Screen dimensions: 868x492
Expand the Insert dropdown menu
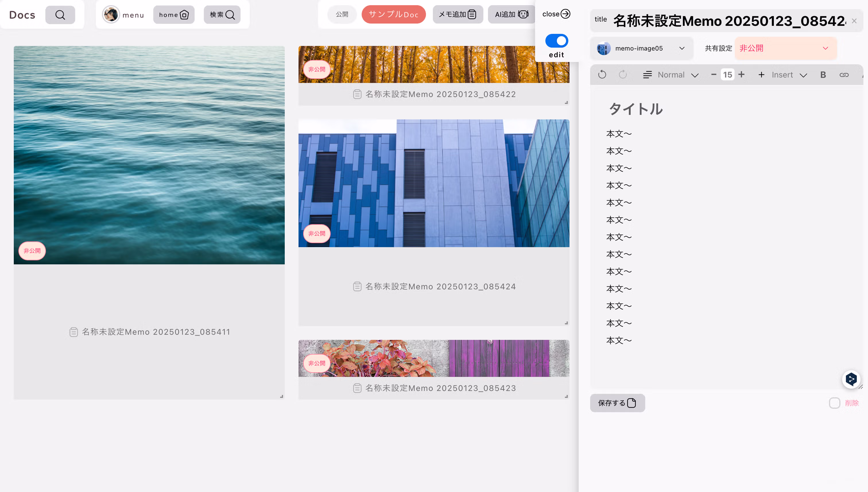782,75
